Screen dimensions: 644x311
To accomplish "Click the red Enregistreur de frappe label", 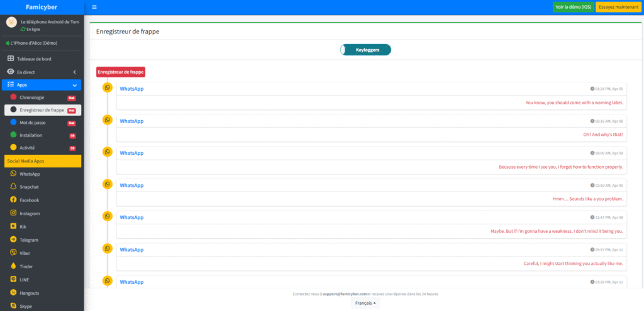I will (121, 72).
